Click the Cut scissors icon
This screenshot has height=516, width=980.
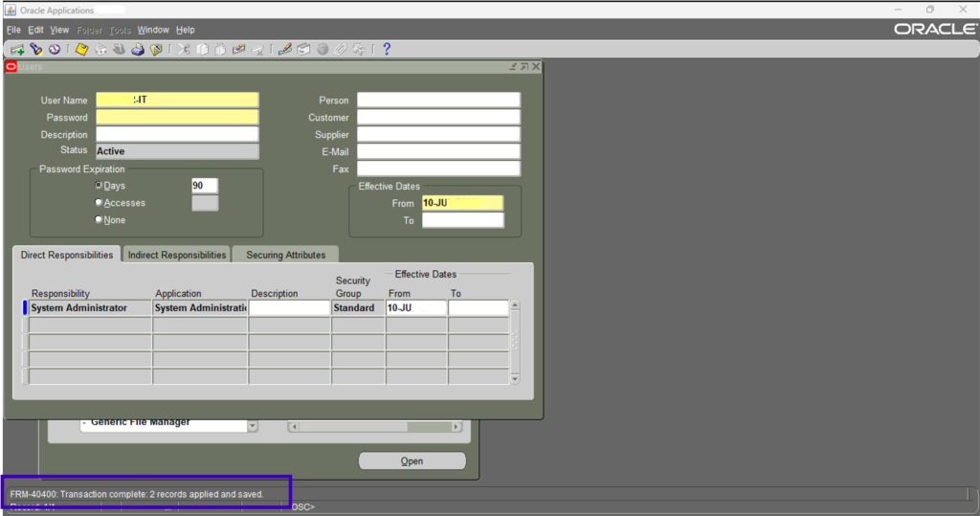(184, 50)
